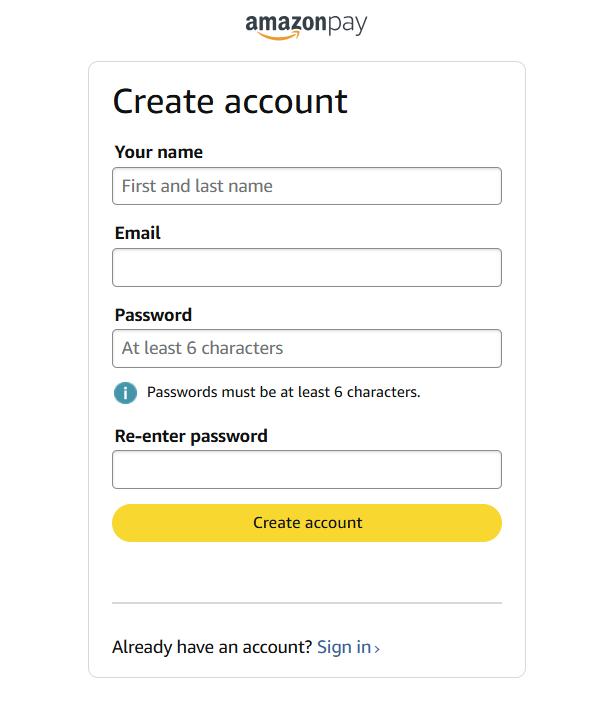Click the 'Create account' page heading
The width and height of the screenshot is (608, 711).
click(x=230, y=101)
